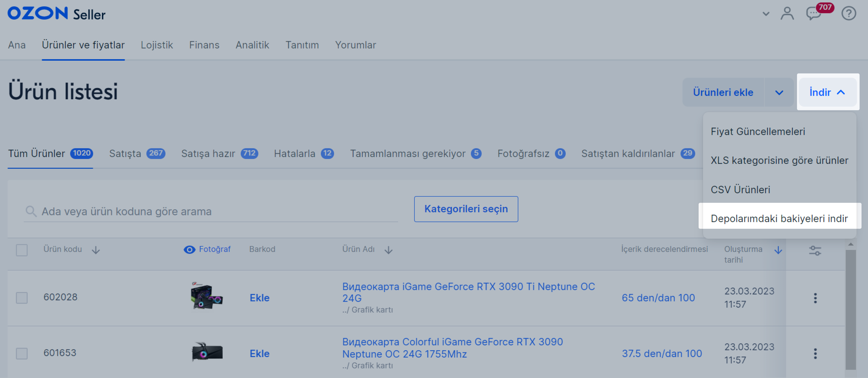Sort by Ürün Adı arrow
The height and width of the screenshot is (378, 868).
point(388,250)
